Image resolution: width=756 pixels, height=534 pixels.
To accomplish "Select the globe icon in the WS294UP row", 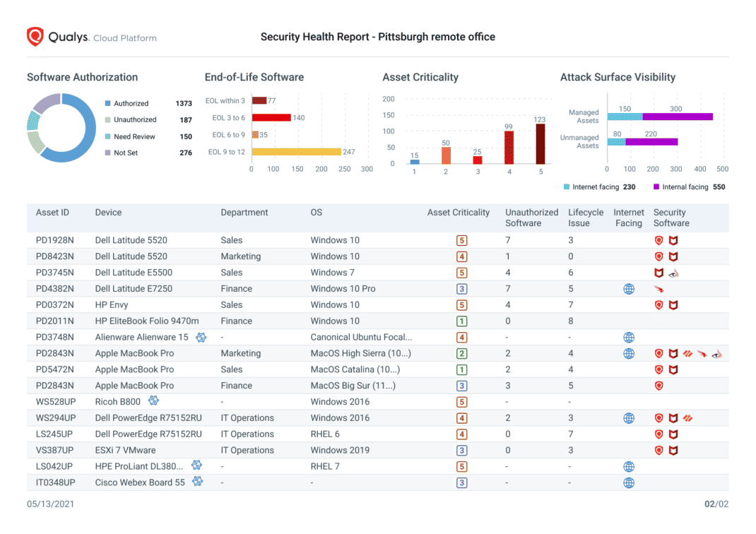I will (629, 418).
